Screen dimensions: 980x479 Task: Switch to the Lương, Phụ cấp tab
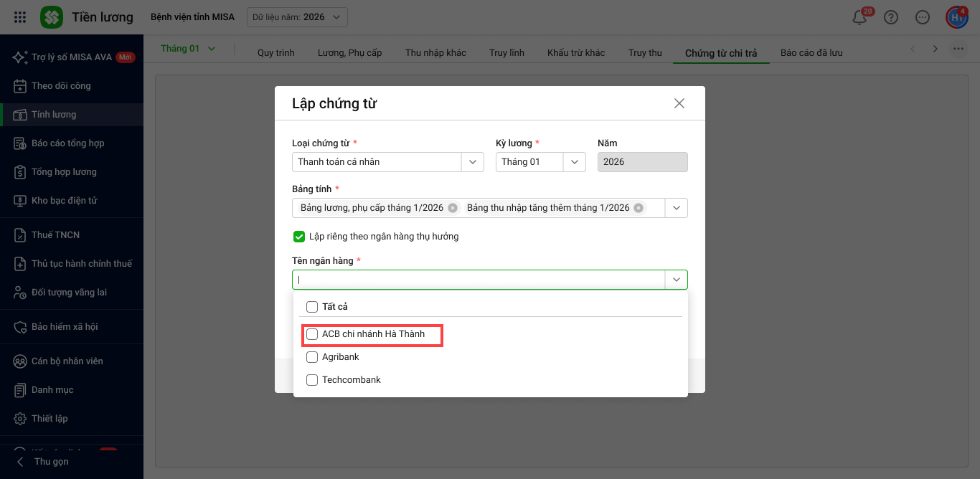349,53
